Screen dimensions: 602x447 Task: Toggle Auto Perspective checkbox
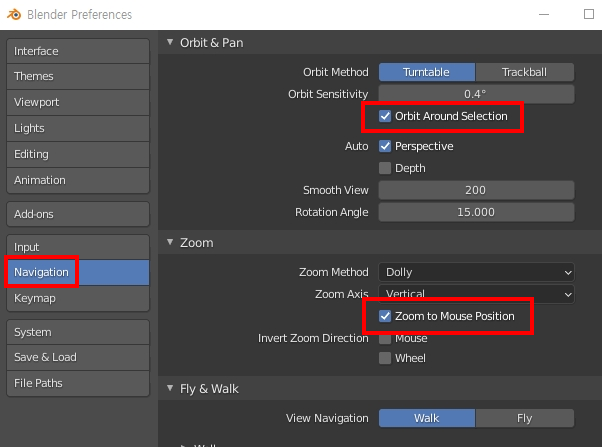(x=385, y=146)
